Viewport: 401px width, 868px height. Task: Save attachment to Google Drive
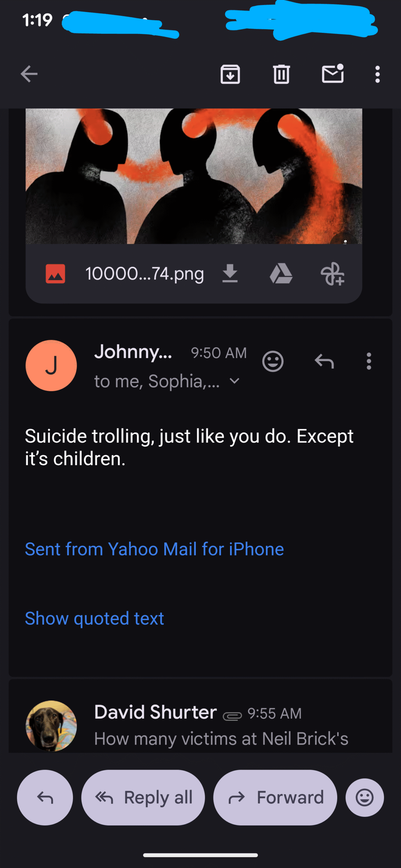pos(281,274)
